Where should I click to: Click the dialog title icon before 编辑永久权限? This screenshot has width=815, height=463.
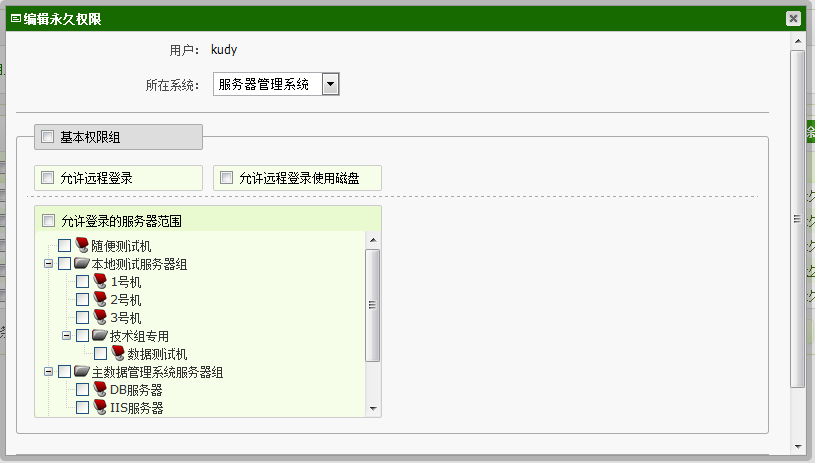click(16, 19)
